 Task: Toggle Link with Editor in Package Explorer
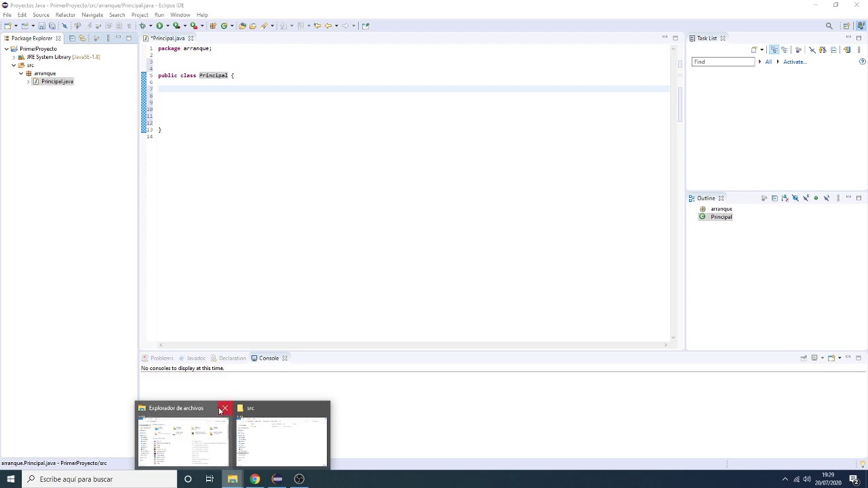pos(82,38)
